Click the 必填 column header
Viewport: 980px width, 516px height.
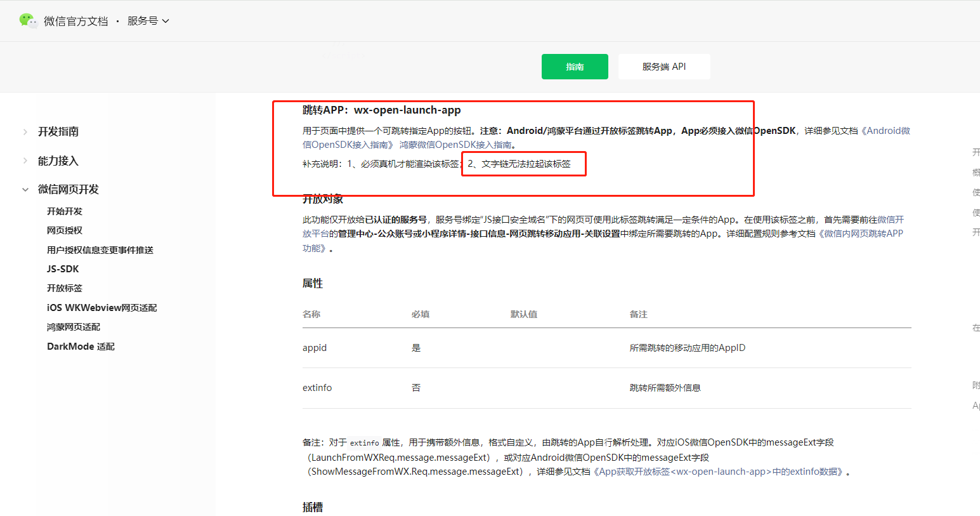pos(421,314)
